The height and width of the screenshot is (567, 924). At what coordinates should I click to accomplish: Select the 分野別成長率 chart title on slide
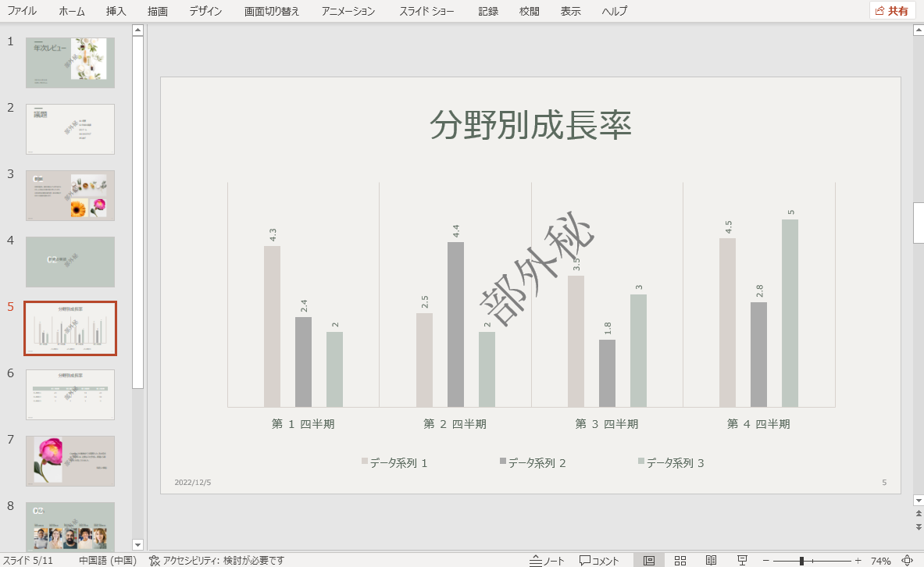pos(530,125)
